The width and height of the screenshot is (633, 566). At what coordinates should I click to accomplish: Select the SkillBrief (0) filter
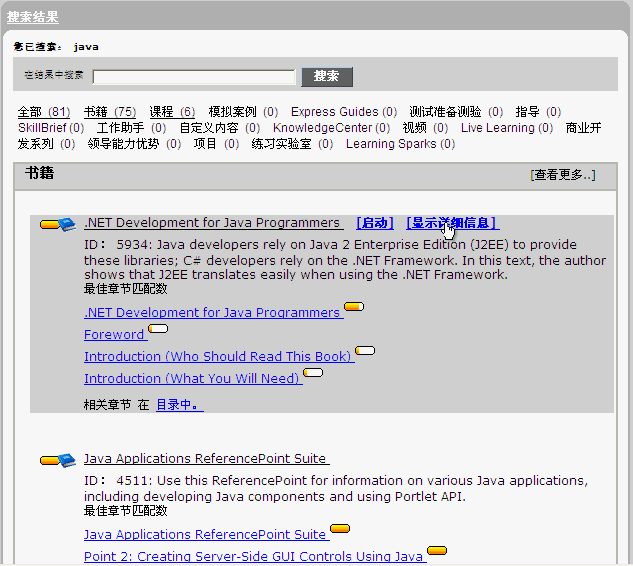(51, 128)
